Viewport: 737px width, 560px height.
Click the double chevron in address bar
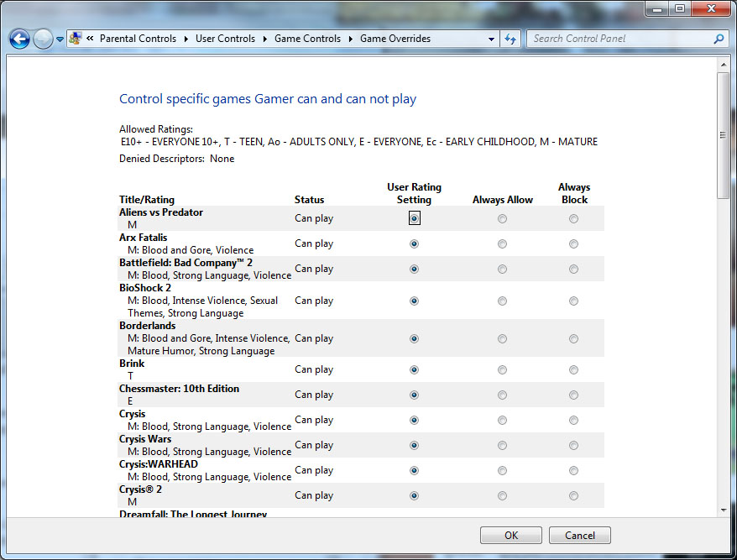tap(90, 39)
